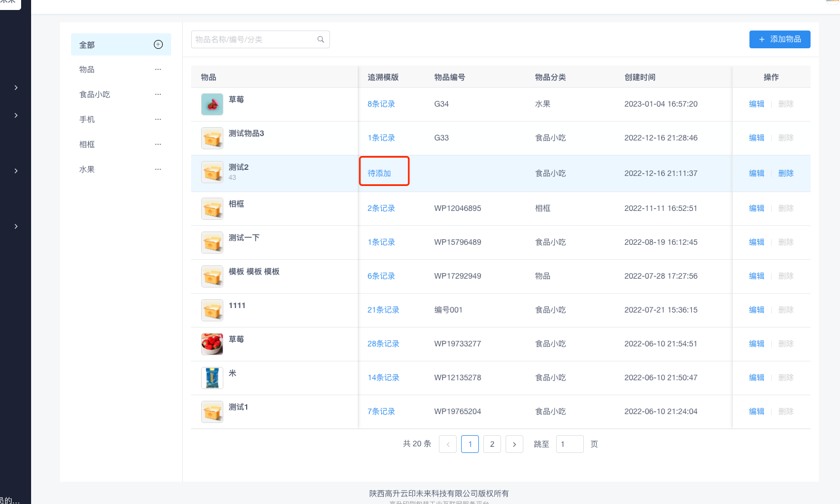Click the 追溯模版 column header
This screenshot has width=840, height=504.
click(x=383, y=77)
